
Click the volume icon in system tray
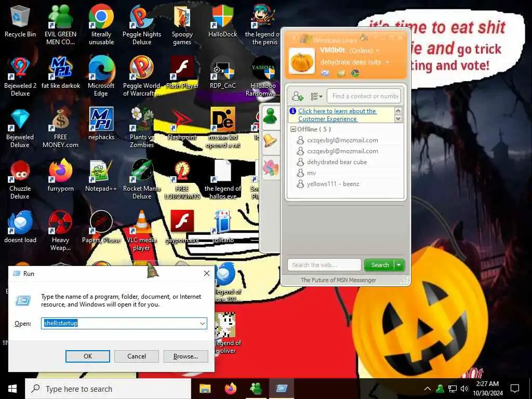click(x=464, y=389)
